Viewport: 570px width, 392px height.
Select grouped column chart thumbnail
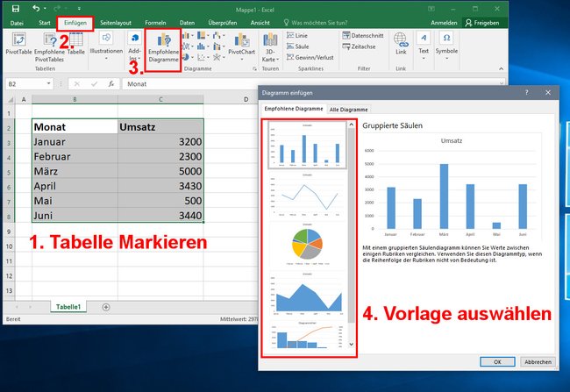click(307, 145)
